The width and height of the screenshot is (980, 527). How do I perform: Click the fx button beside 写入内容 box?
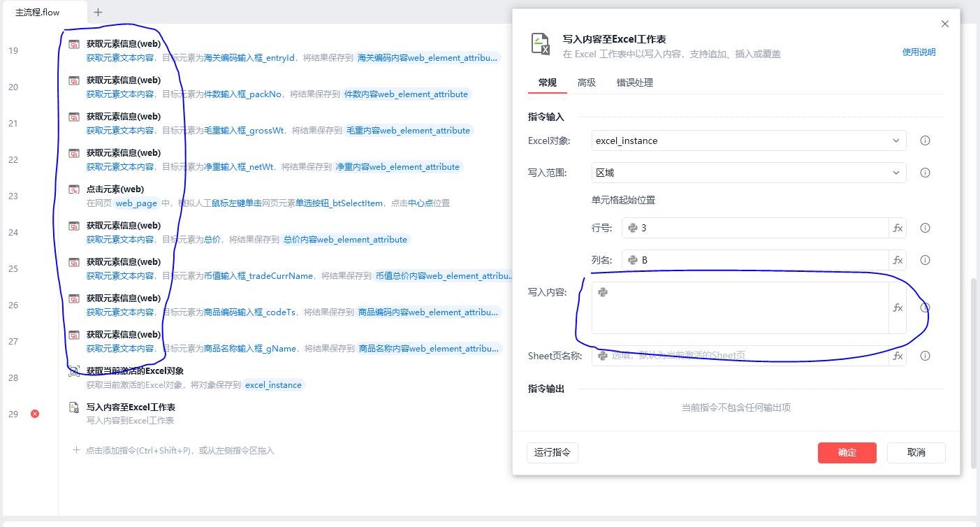[x=898, y=308]
